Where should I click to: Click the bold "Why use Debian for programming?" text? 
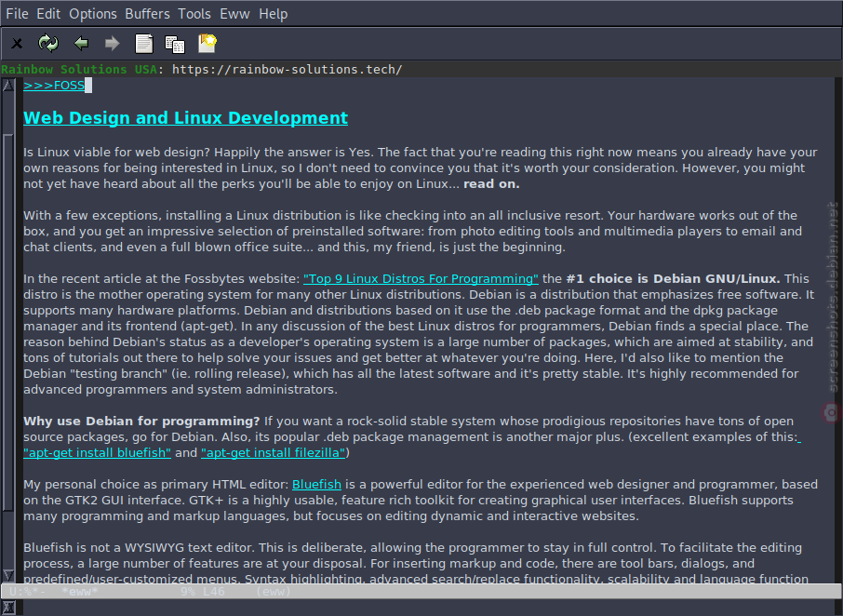[141, 421]
